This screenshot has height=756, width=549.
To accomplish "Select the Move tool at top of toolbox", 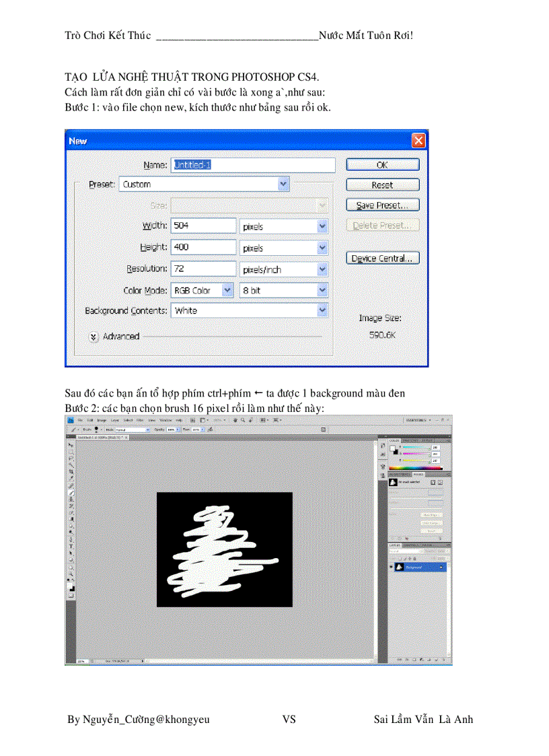I will pos(69,445).
